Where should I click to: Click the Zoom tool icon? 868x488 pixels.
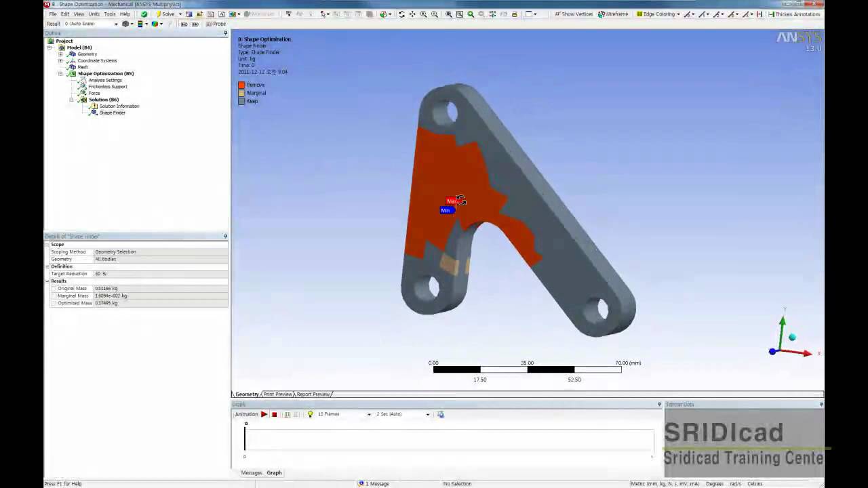tap(424, 14)
